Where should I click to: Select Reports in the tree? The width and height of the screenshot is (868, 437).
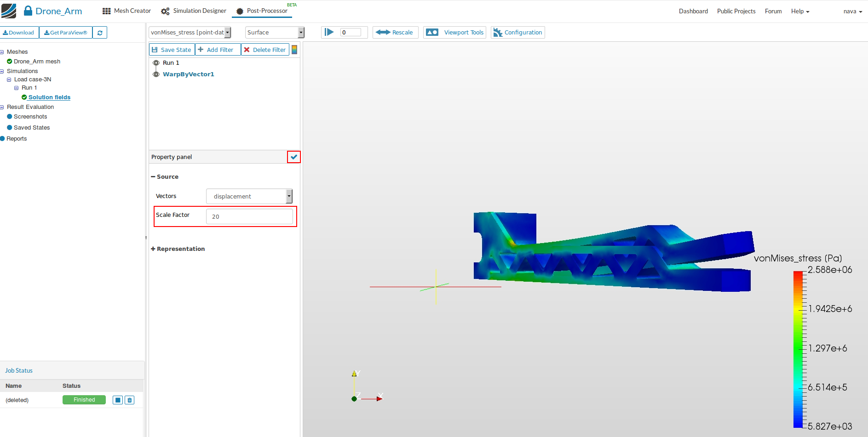[x=17, y=139]
